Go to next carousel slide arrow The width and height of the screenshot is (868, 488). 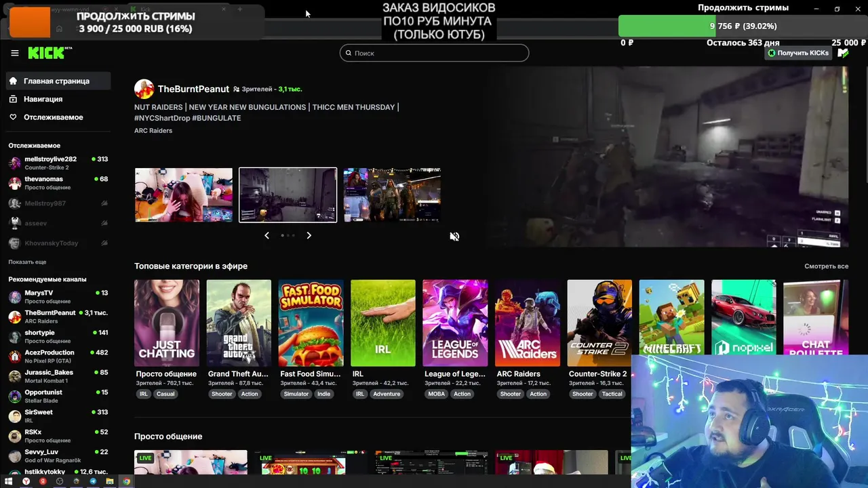(x=309, y=235)
